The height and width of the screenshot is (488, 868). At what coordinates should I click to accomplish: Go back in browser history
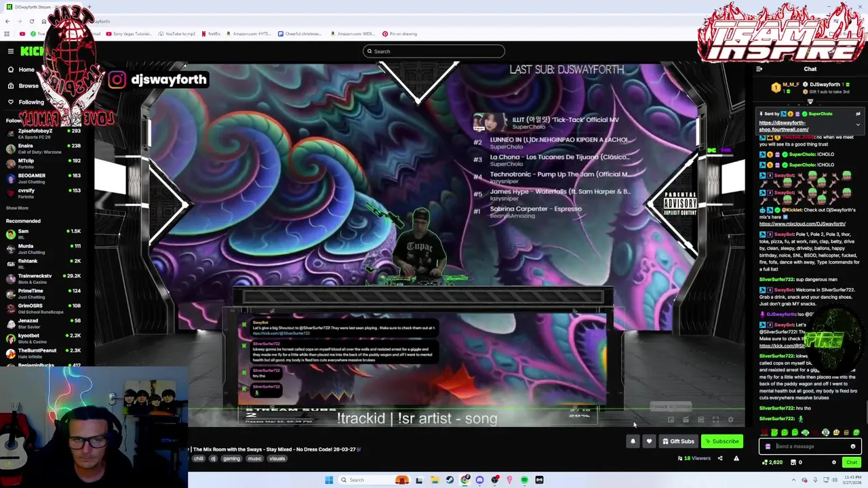(x=7, y=21)
